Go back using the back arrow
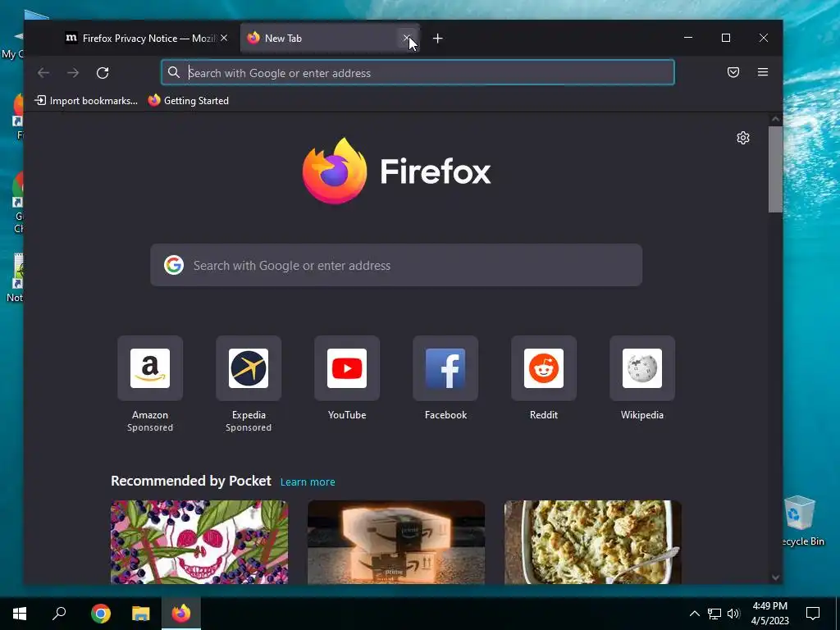 coord(43,73)
